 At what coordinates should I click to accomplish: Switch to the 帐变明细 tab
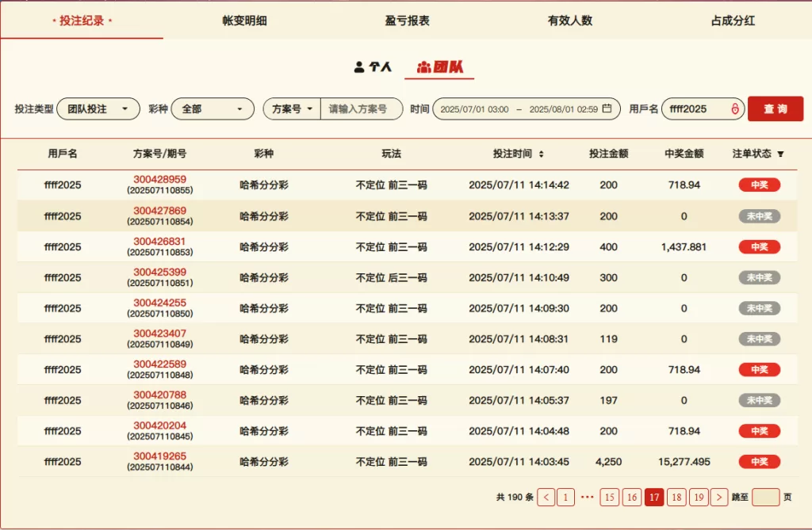point(244,21)
